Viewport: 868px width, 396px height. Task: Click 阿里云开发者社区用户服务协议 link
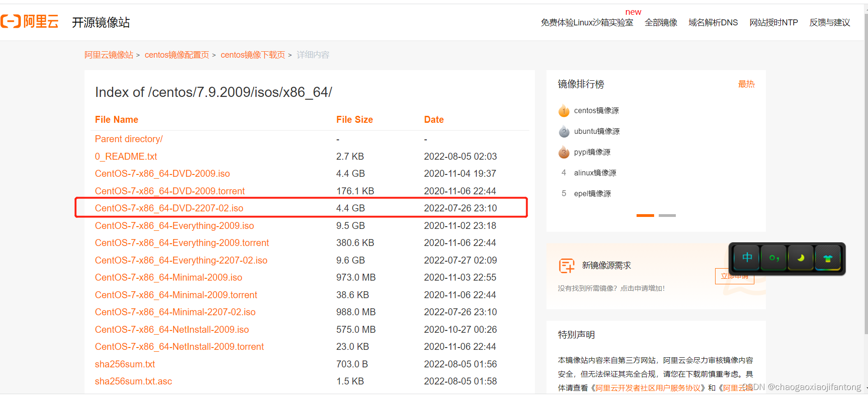coord(648,388)
